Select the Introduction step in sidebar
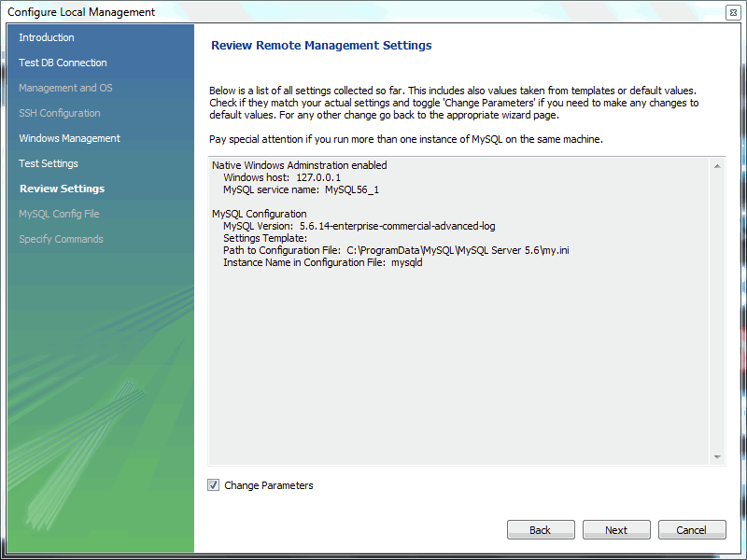This screenshot has width=747, height=560. click(x=47, y=37)
